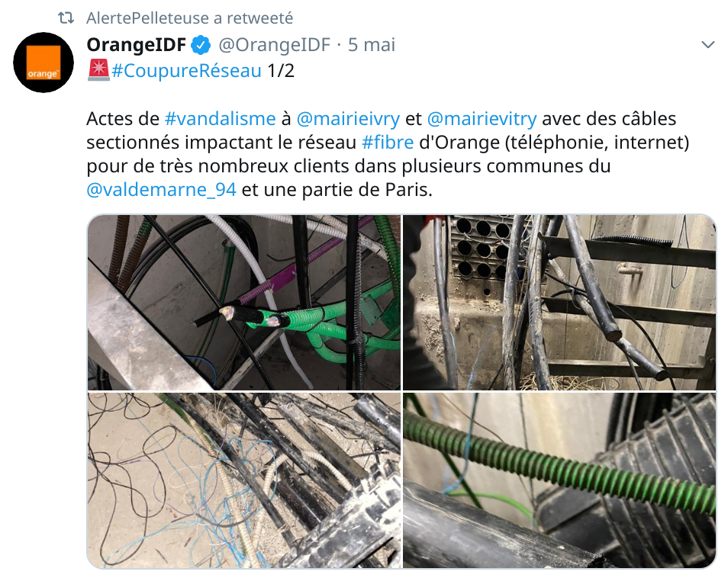
Task: Expand the tweet options chevron
Action: pyautogui.click(x=707, y=44)
